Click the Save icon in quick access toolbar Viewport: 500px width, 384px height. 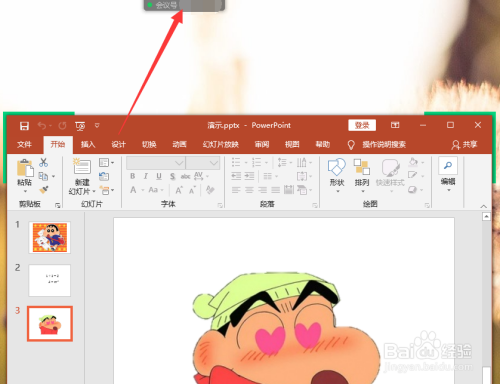tap(24, 126)
